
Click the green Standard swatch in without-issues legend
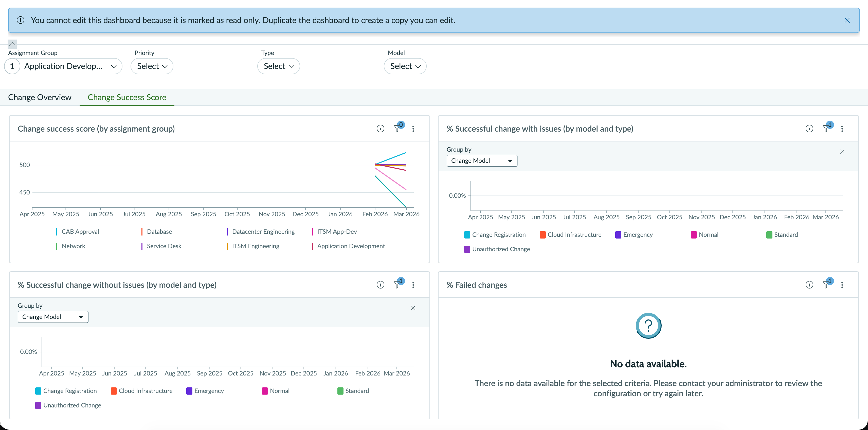coord(340,391)
